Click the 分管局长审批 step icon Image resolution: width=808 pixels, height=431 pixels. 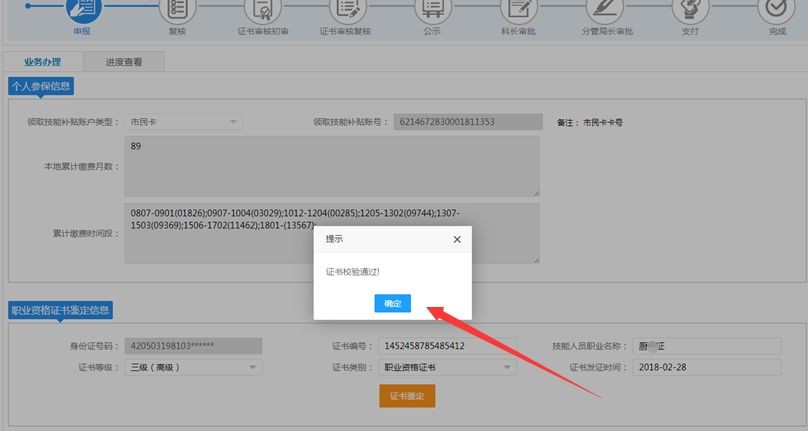[x=606, y=8]
